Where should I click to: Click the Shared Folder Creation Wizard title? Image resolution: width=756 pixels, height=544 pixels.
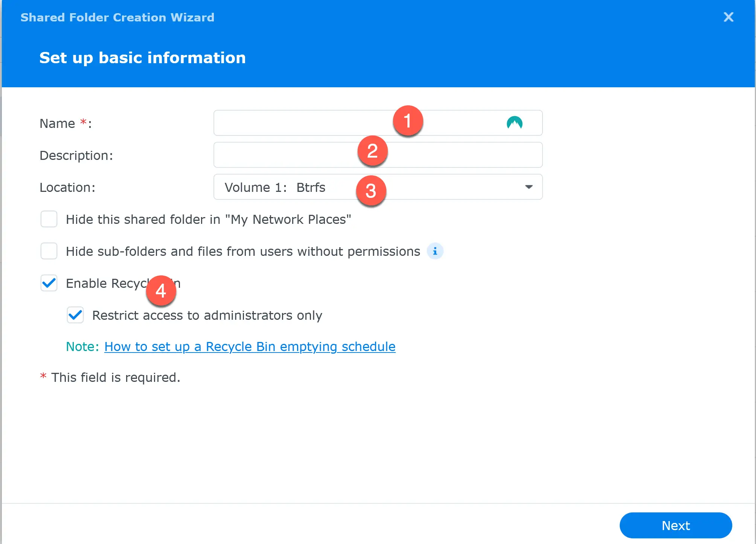coord(117,17)
